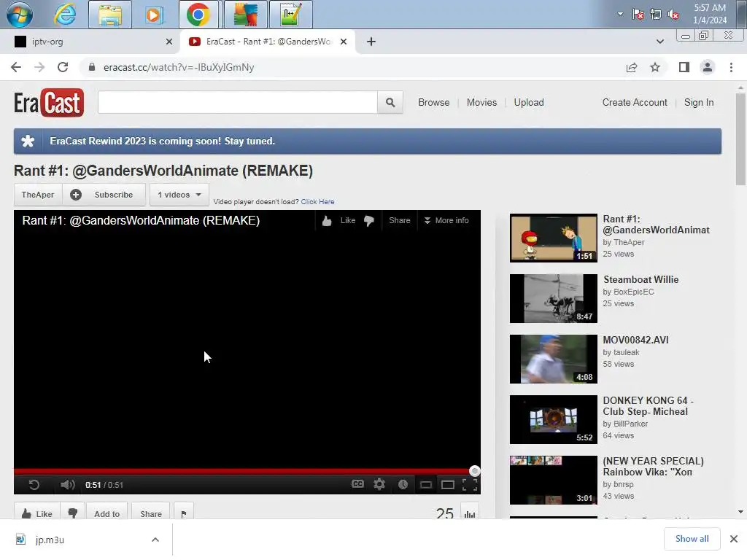Open player settings gear
This screenshot has width=747, height=560.
click(x=379, y=484)
